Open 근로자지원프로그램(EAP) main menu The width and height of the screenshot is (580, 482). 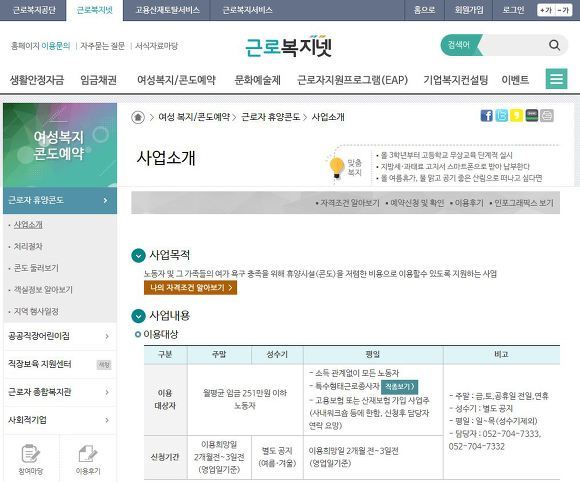coord(352,80)
